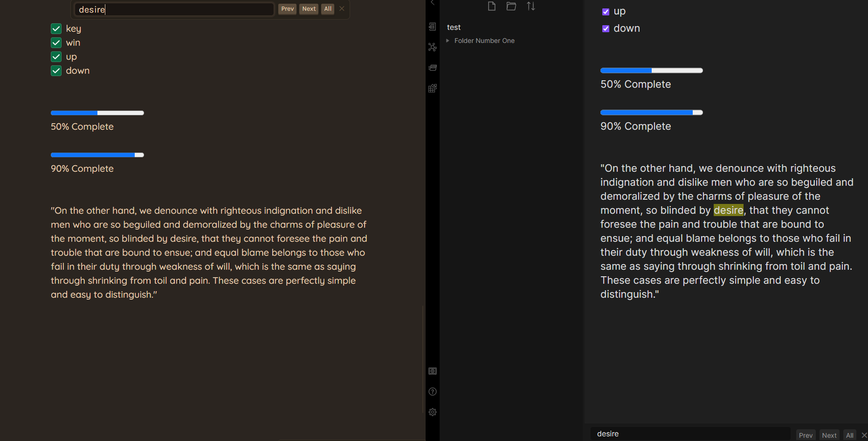868x441 pixels.
Task: Click the desire search input field
Action: pyautogui.click(x=173, y=9)
